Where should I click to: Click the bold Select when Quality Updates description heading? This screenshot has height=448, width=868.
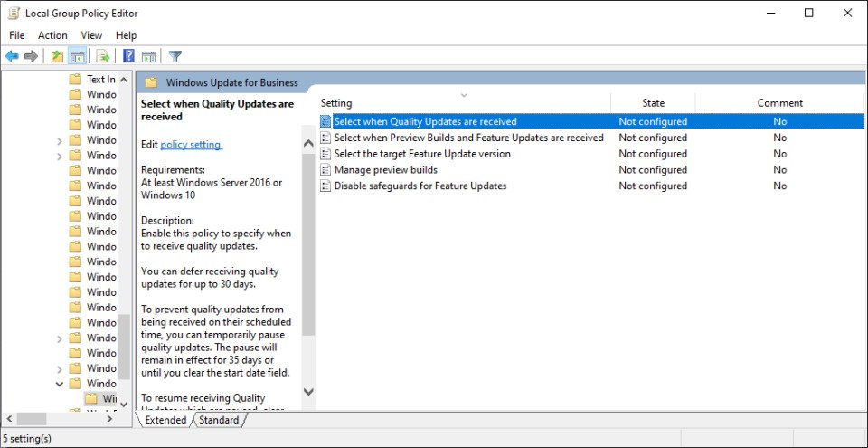point(218,110)
